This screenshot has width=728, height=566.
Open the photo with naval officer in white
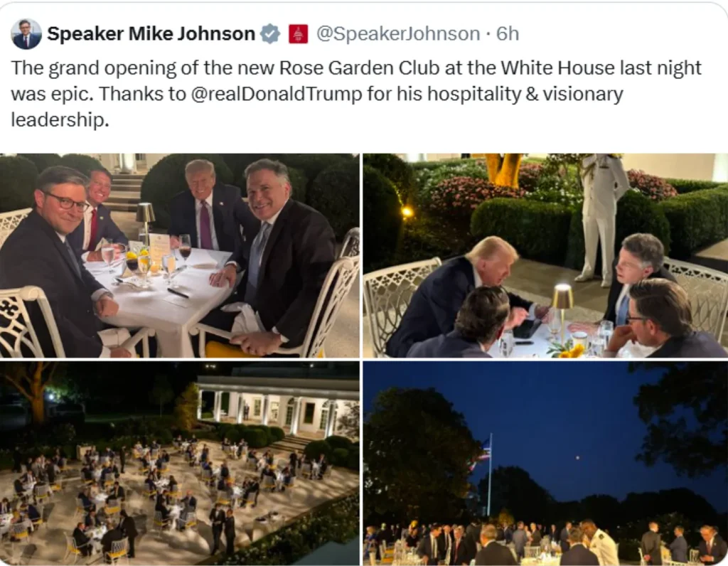(x=545, y=255)
